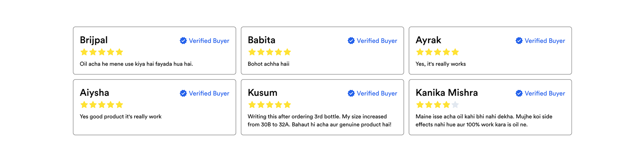Viewport: 644px width, 154px height.
Task: Click the star rating under Ayrak's name
Action: coord(437,52)
